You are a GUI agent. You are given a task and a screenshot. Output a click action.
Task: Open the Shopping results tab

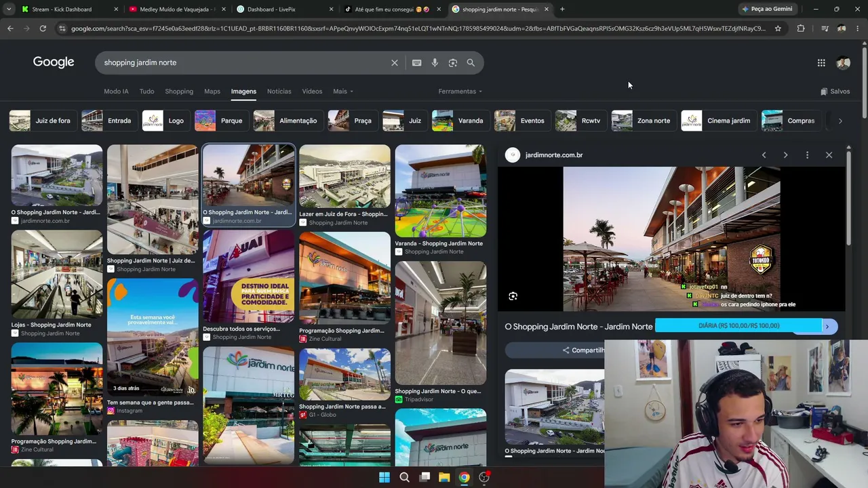click(179, 91)
